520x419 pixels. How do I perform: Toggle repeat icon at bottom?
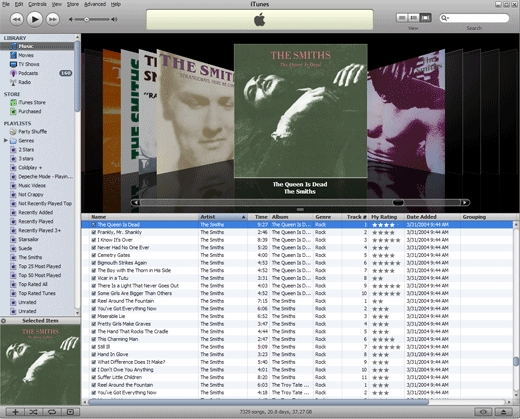52,412
